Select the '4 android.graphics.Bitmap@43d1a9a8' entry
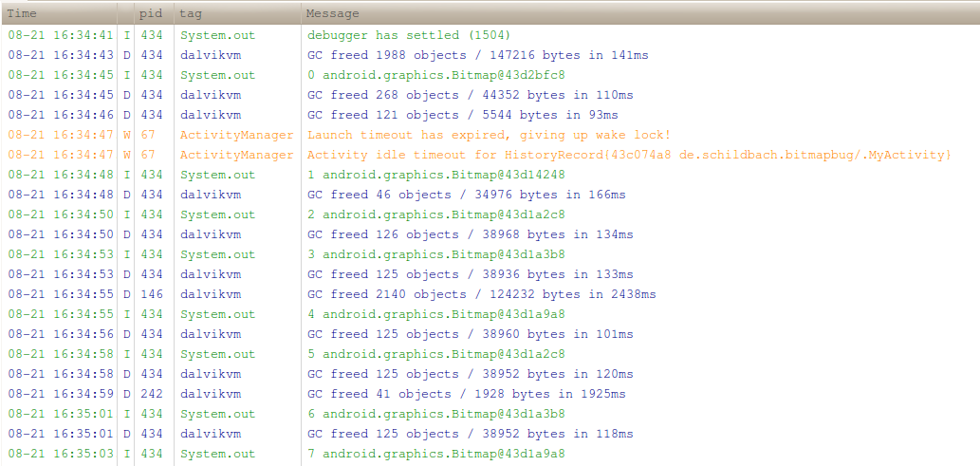Image resolution: width=980 pixels, height=466 pixels. [x=490, y=314]
